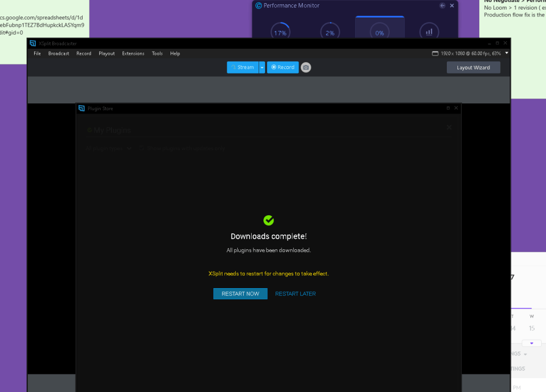
Task: Open the Extensions menu
Action: [x=133, y=54]
